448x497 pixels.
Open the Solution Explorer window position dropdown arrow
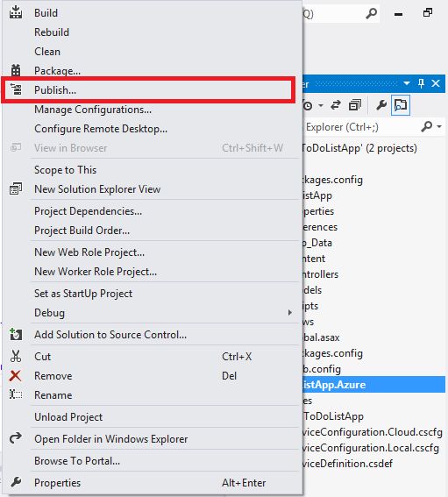[407, 83]
